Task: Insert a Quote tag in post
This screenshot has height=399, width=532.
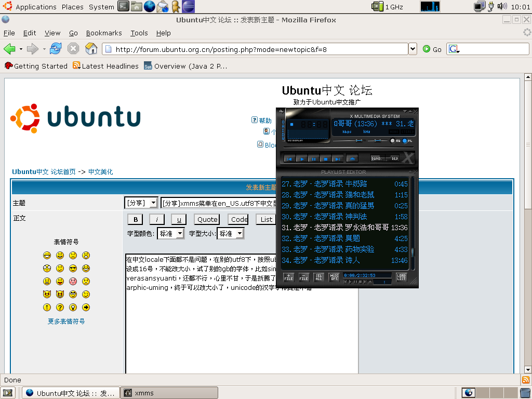Action: [x=207, y=220]
